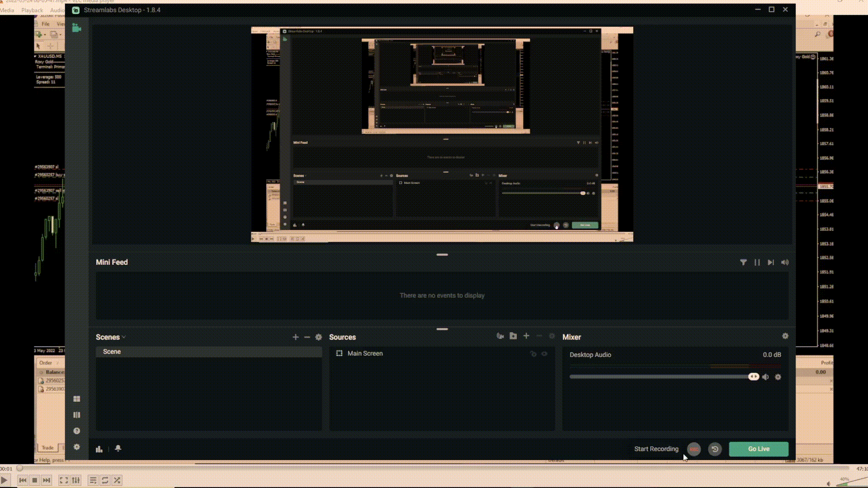Open Desktop Audio source settings gear
Image resolution: width=868 pixels, height=488 pixels.
tap(778, 377)
